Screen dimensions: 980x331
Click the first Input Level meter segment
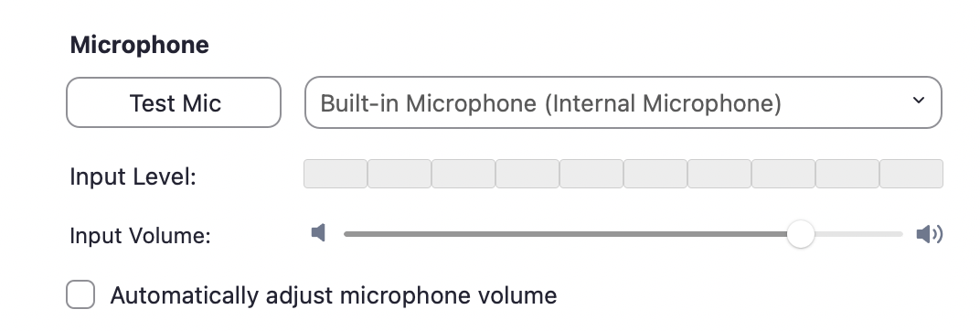[336, 174]
